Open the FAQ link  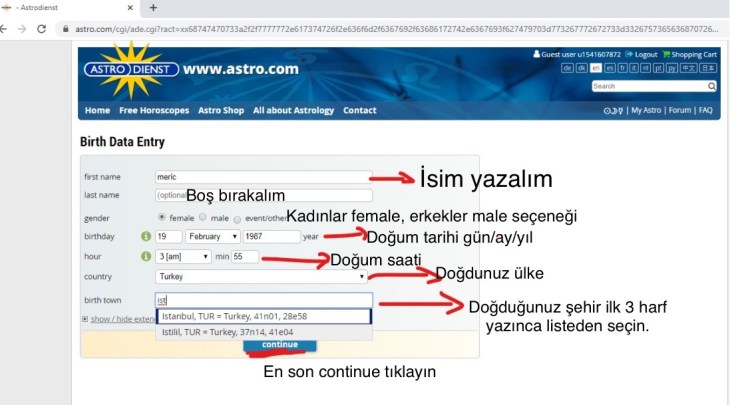[706, 110]
